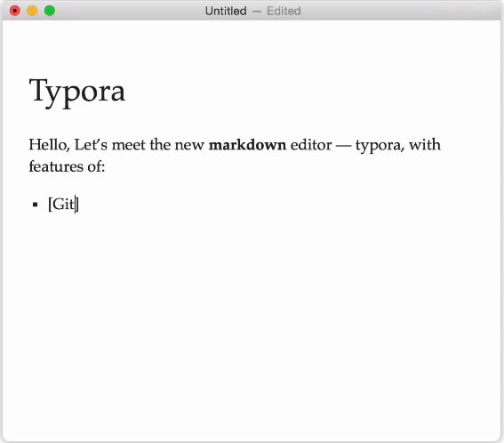Viewport: 504px width, 443px height.
Task: Place cursor in the 'Typora' heading
Action: (77, 93)
